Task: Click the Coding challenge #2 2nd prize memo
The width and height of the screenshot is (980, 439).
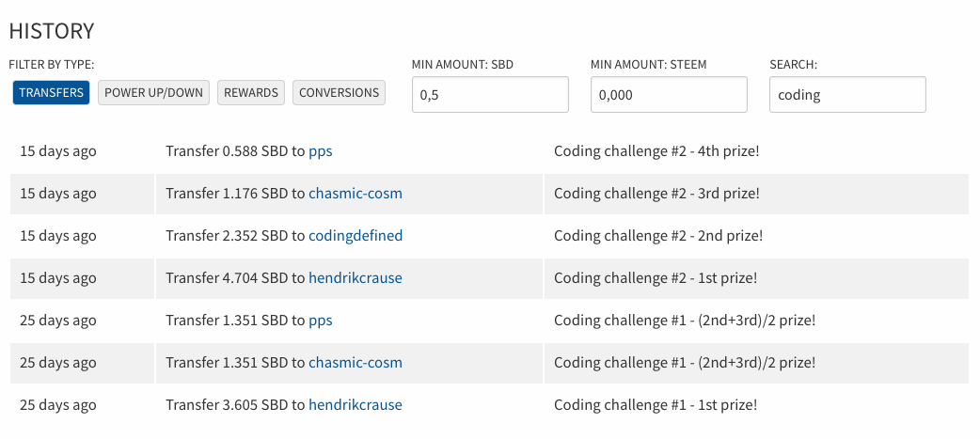Action: tap(658, 236)
